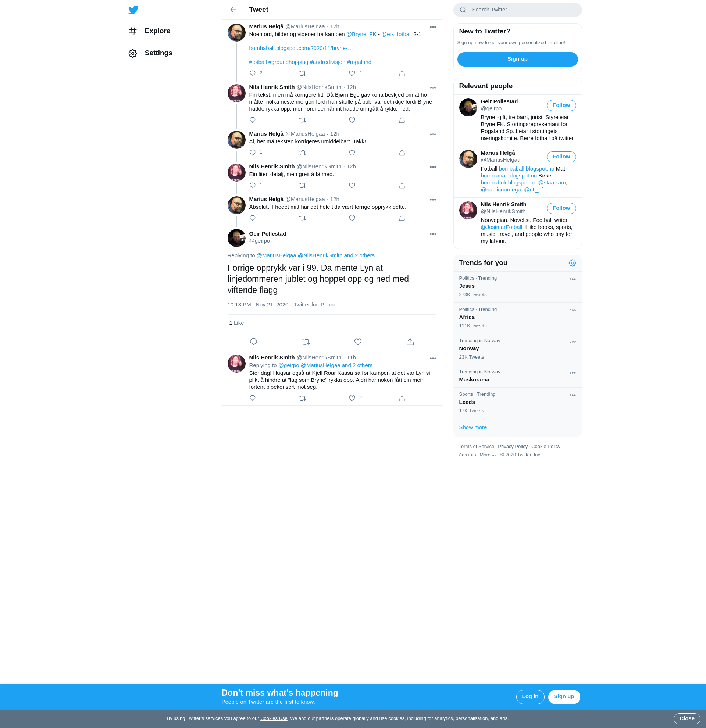Retweet the 'Stor dag!' reply
This screenshot has height=728, width=706.
tap(303, 398)
